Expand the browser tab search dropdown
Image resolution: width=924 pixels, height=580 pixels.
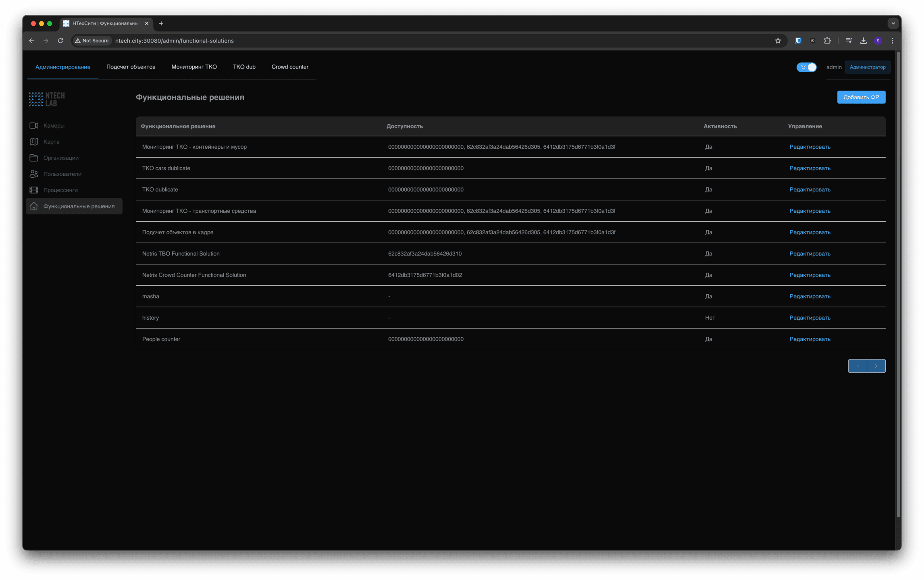click(893, 23)
